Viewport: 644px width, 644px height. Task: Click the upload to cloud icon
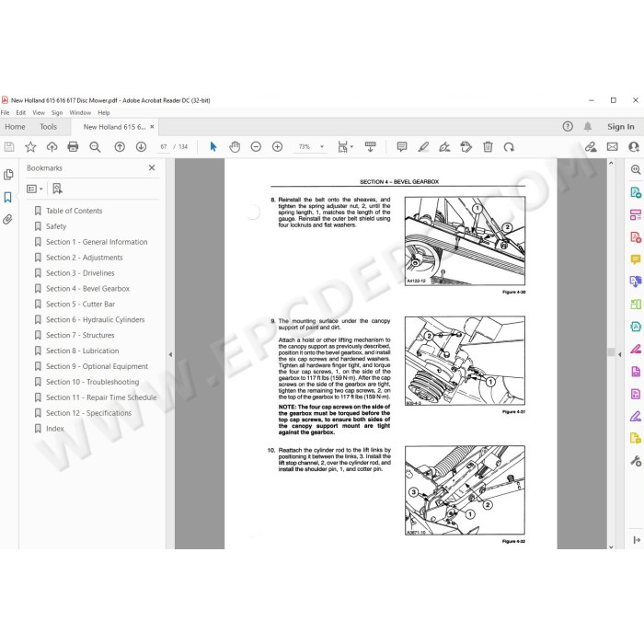pyautogui.click(x=52, y=146)
